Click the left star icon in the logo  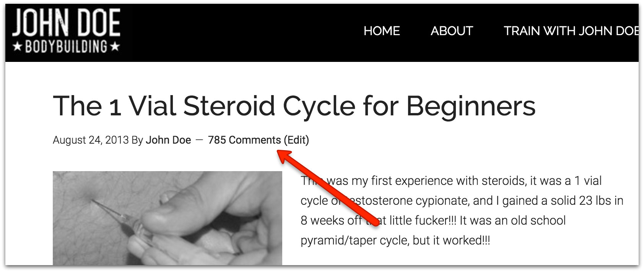pos(17,47)
